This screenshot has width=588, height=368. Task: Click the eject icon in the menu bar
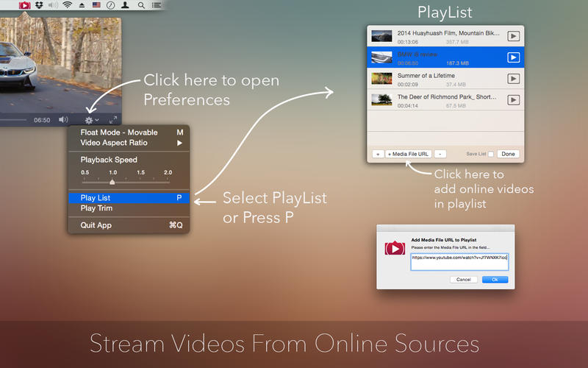pos(82,5)
